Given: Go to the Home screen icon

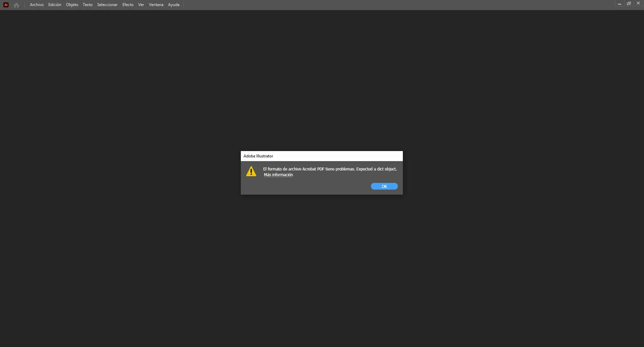Looking at the screenshot, I should [16, 5].
